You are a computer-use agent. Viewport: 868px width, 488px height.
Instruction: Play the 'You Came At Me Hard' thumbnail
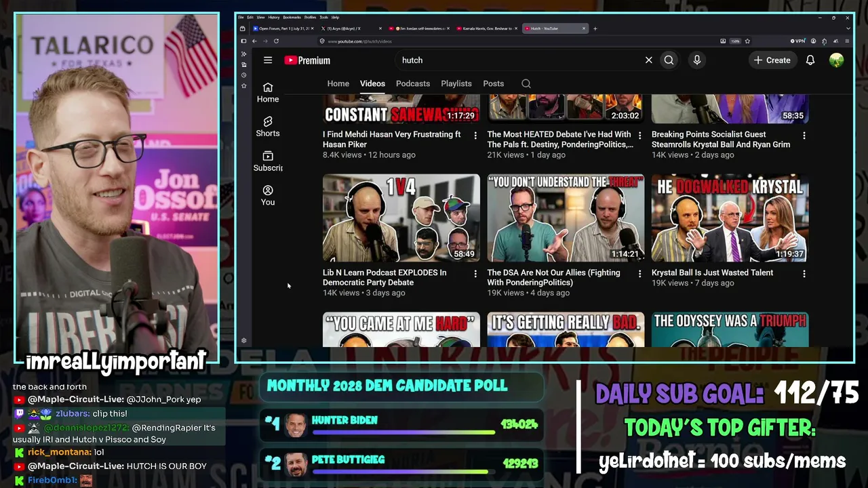click(x=401, y=329)
